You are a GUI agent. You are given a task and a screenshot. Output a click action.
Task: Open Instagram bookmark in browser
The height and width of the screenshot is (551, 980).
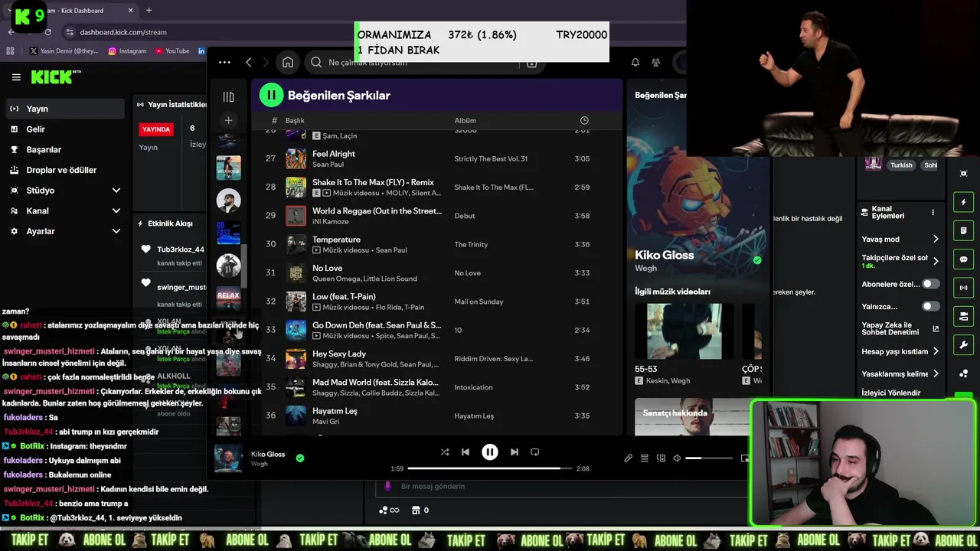[127, 51]
